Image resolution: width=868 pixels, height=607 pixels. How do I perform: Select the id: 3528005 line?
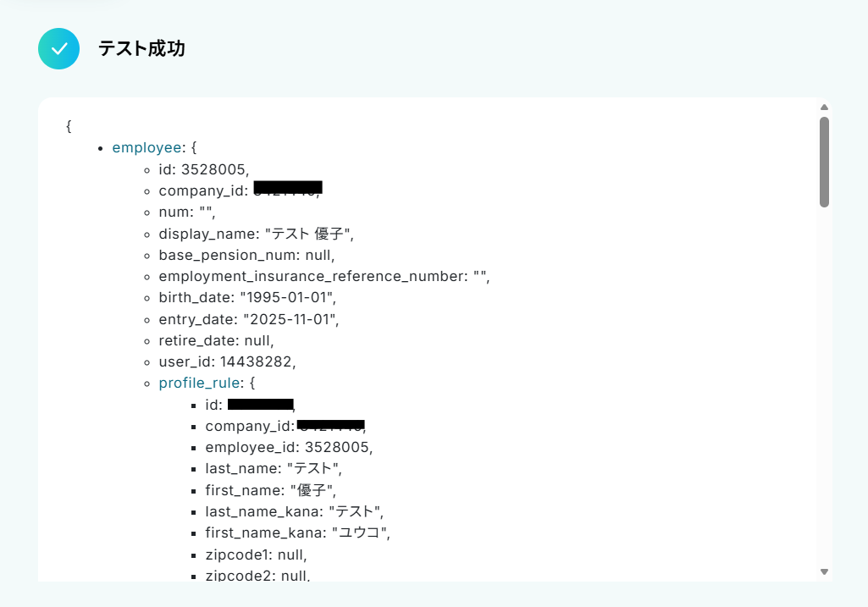[204, 169]
